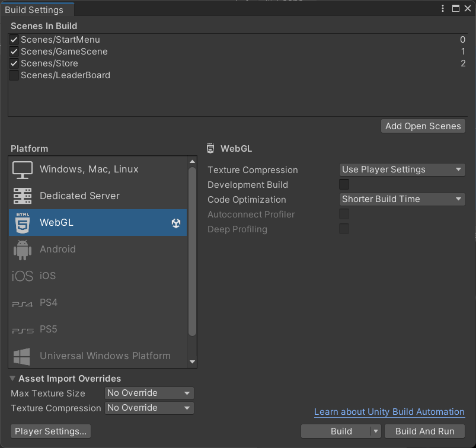Click the Add Open Scenes button
The width and height of the screenshot is (476, 448).
pos(423,126)
